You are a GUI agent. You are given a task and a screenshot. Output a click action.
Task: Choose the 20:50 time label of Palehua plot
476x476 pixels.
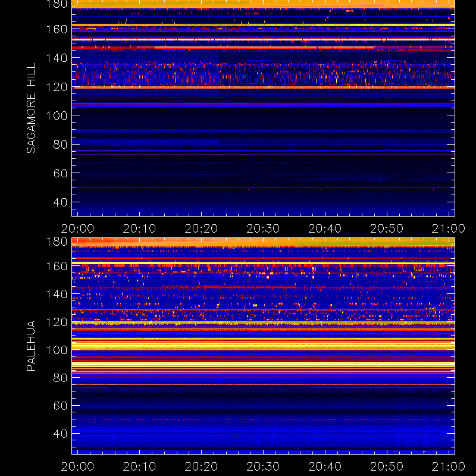point(387,466)
